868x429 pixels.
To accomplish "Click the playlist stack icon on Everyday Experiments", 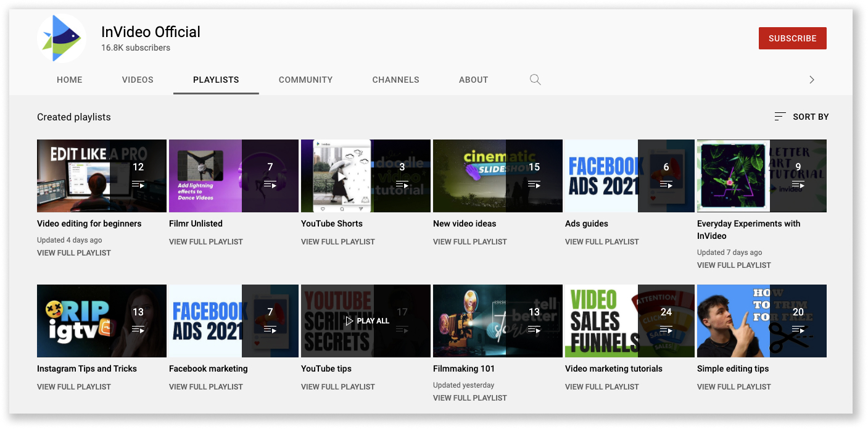I will point(798,183).
